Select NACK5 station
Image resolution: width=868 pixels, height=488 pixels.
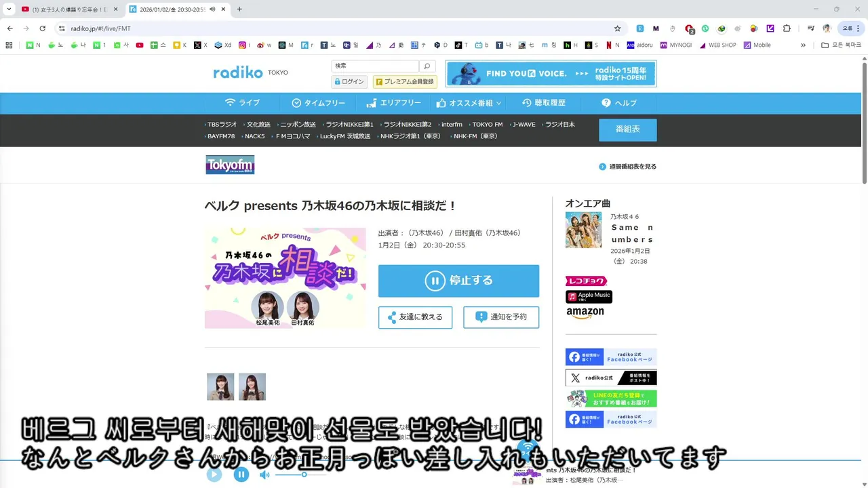point(254,136)
